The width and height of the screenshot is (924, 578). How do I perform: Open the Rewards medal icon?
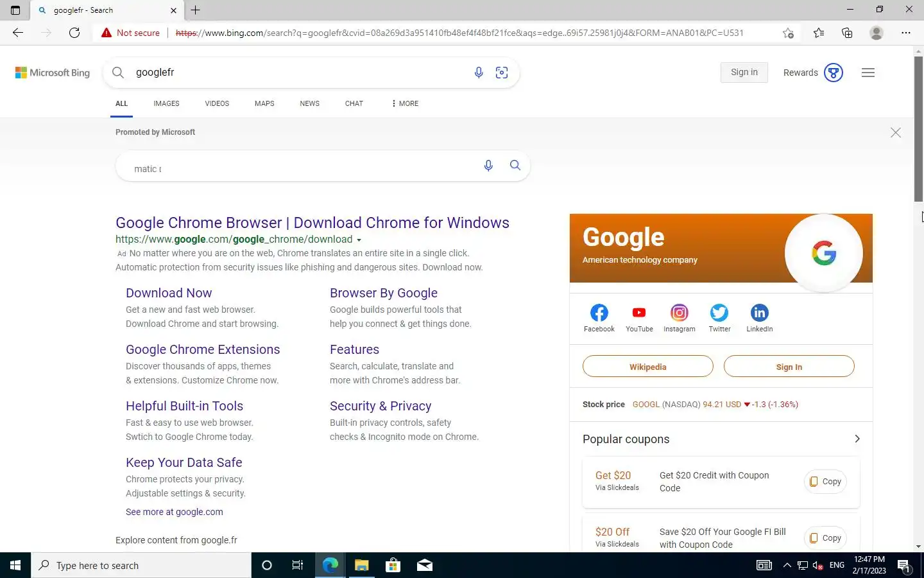coord(834,73)
